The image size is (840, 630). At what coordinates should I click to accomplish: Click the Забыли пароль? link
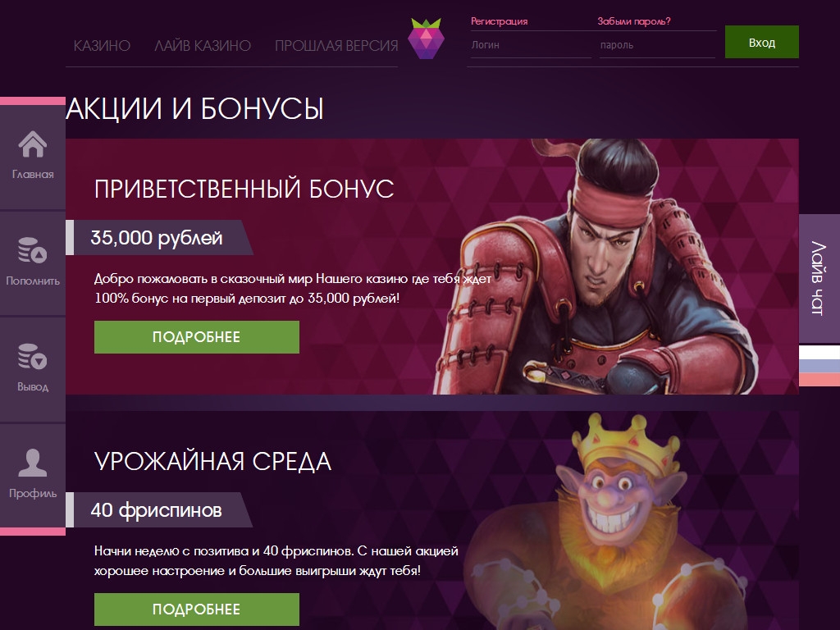click(634, 21)
